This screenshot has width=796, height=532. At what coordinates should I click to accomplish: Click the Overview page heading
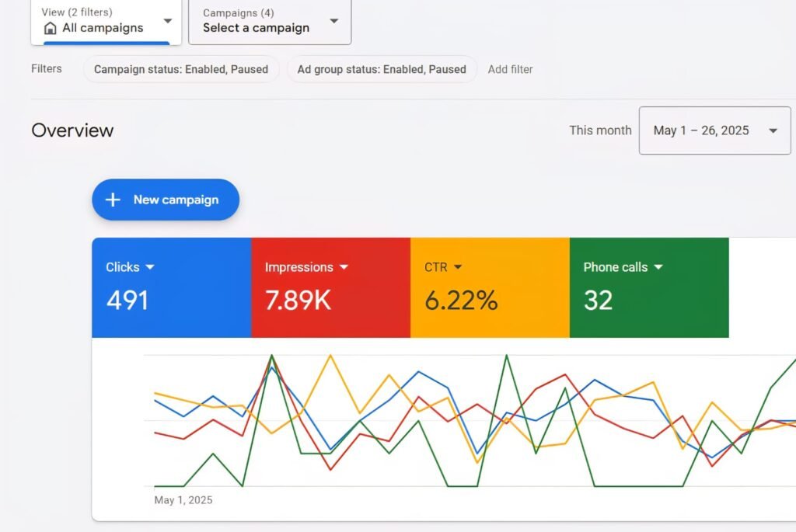72,130
